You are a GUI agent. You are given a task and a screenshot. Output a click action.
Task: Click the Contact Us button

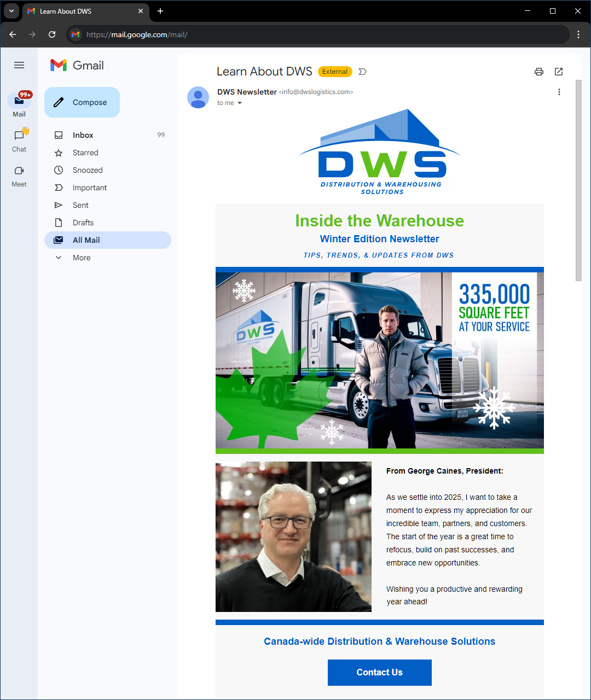[379, 672]
